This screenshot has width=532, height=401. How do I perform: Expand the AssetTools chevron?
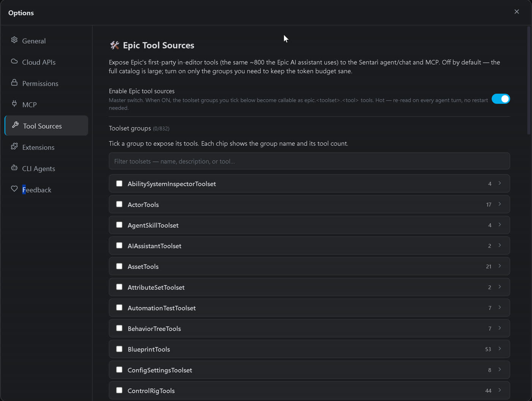click(500, 266)
